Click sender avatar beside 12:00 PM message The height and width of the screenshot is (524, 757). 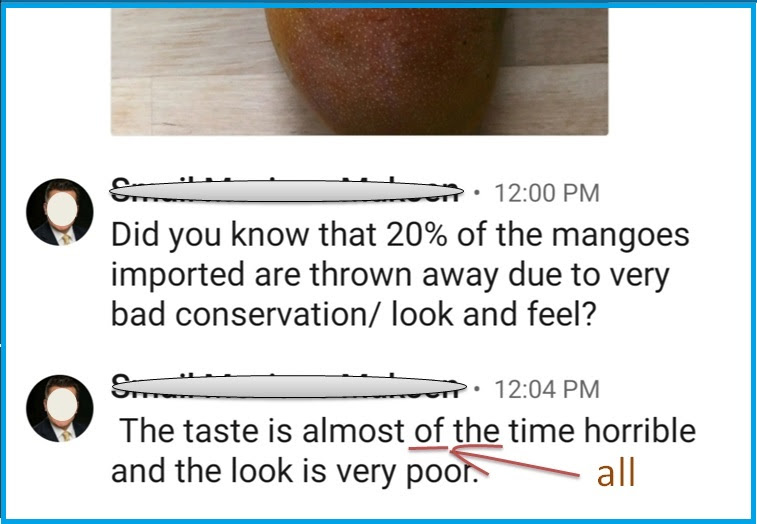(x=60, y=212)
